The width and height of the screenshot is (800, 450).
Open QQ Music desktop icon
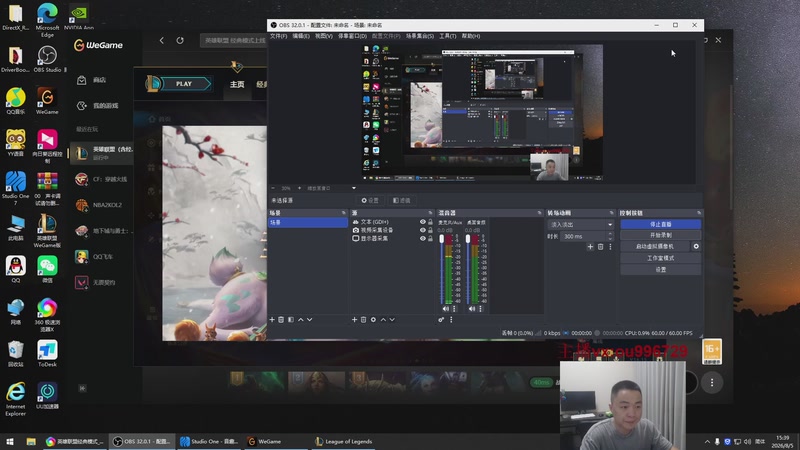[x=16, y=101]
